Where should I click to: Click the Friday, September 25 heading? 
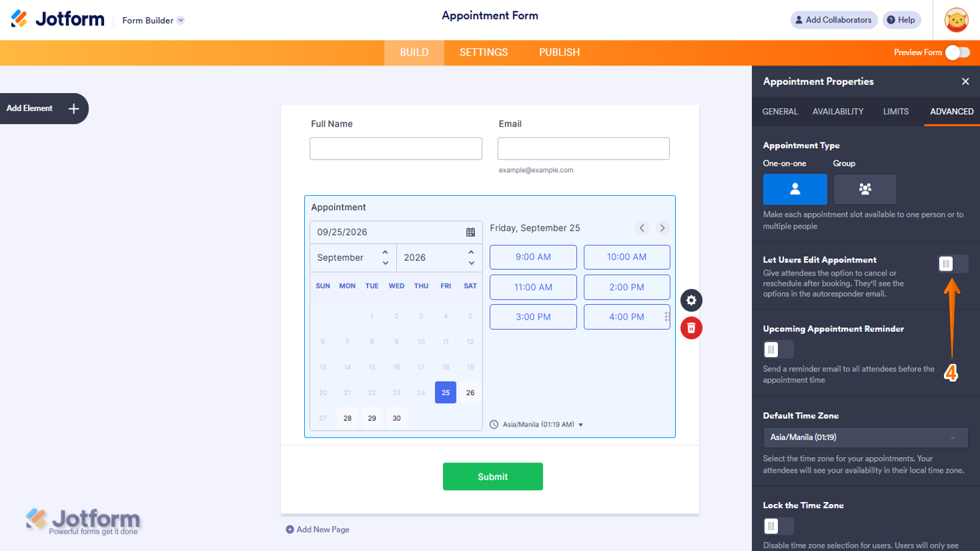pyautogui.click(x=535, y=228)
